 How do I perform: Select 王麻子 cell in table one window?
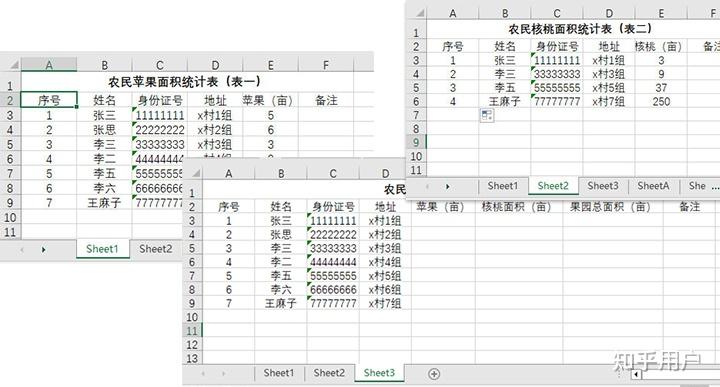pyautogui.click(x=104, y=202)
